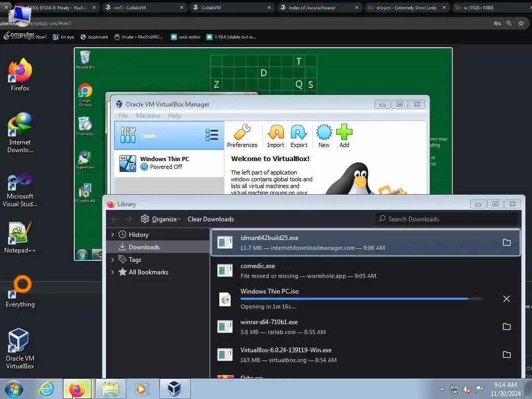532x399 pixels.
Task: Select the Windows Thin PC machine
Action: coord(169,163)
